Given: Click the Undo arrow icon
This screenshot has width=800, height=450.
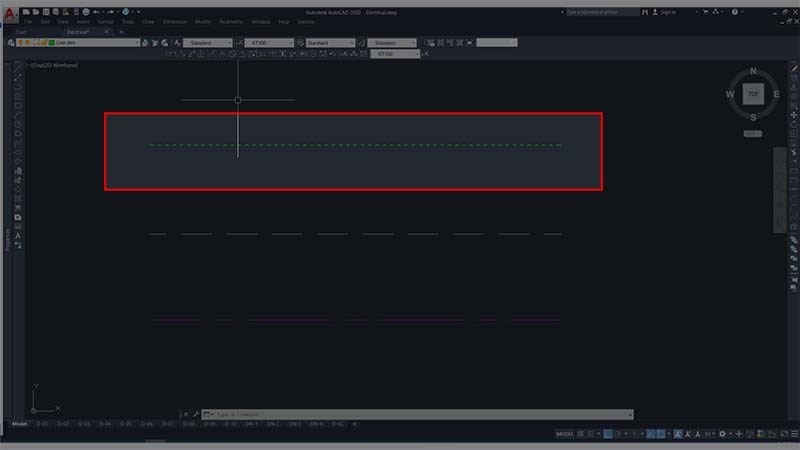Looking at the screenshot, I should pyautogui.click(x=96, y=12).
